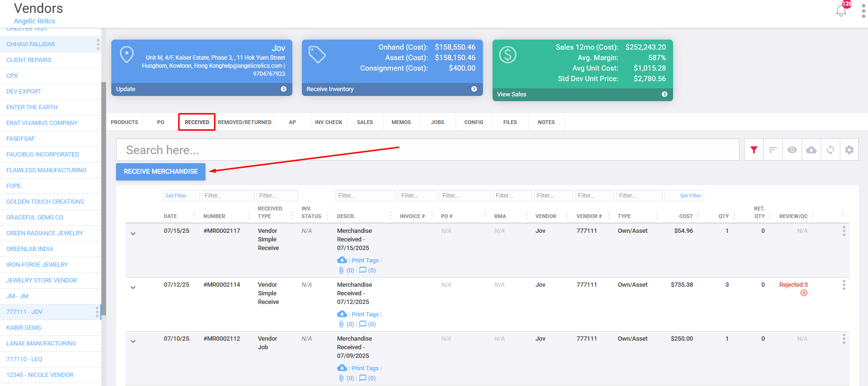Open the AP tab
The height and width of the screenshot is (386, 868).
292,122
